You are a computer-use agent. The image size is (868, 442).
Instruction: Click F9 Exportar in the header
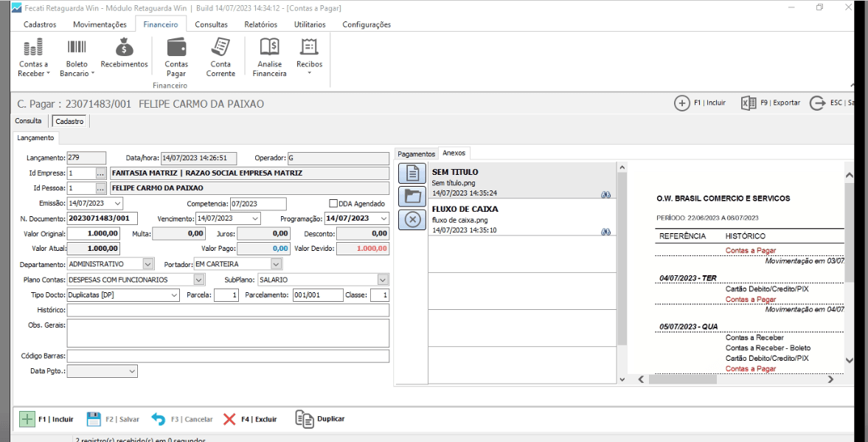click(x=771, y=103)
